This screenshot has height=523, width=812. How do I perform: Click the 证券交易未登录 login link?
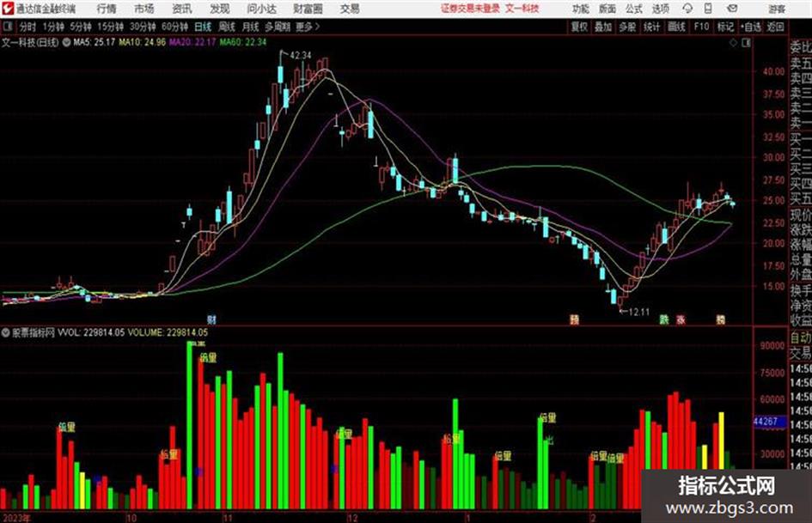point(470,9)
